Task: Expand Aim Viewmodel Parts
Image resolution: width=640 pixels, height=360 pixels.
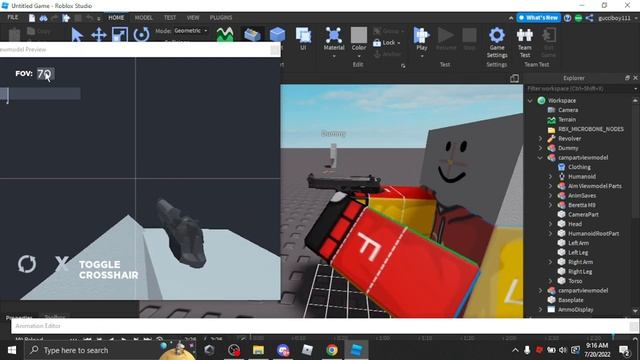Action: click(551, 186)
